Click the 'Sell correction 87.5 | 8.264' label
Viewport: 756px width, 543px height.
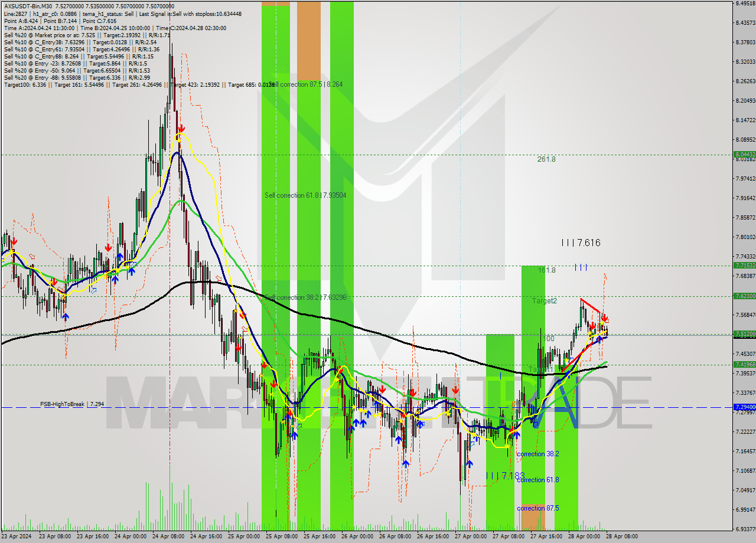point(305,84)
